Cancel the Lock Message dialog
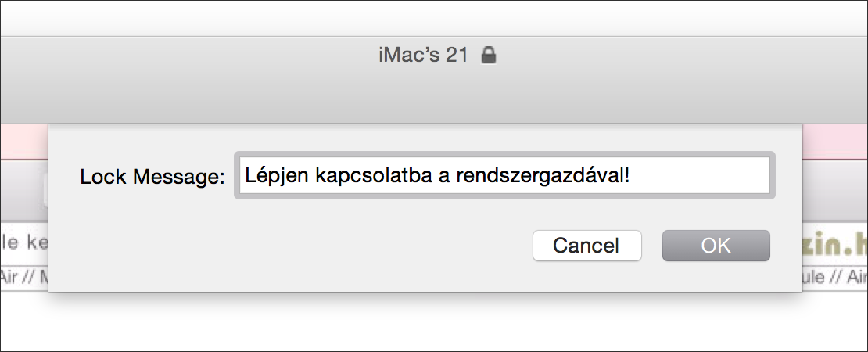 (586, 245)
